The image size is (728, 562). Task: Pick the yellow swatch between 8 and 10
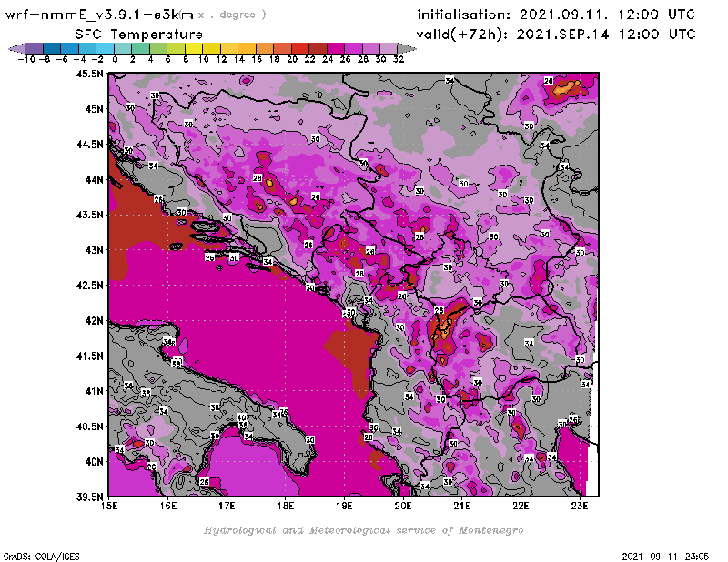pyautogui.click(x=194, y=48)
